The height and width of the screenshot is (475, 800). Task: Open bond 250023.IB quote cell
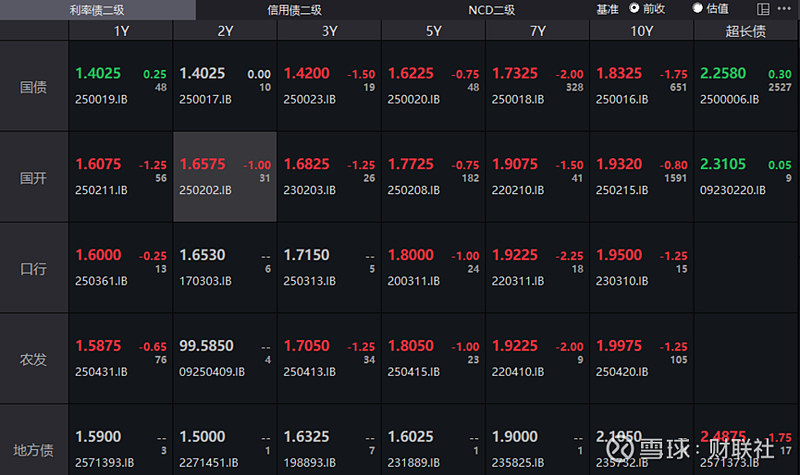point(329,86)
